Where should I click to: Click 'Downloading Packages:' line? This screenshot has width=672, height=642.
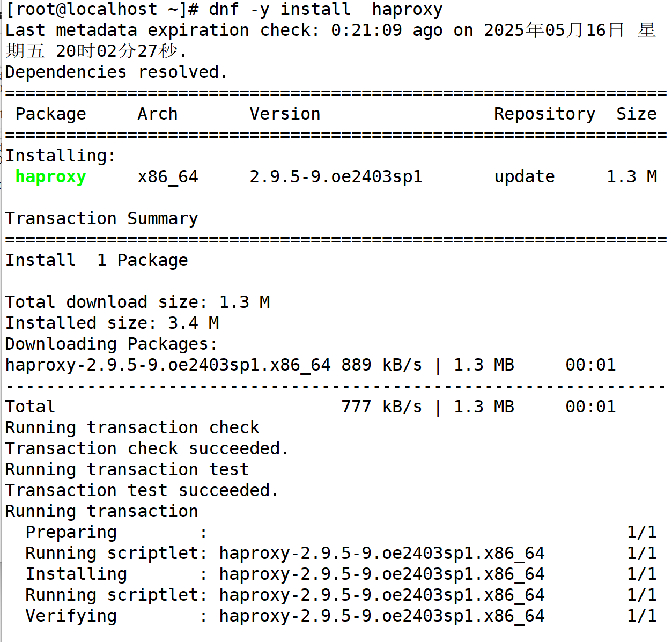[112, 344]
